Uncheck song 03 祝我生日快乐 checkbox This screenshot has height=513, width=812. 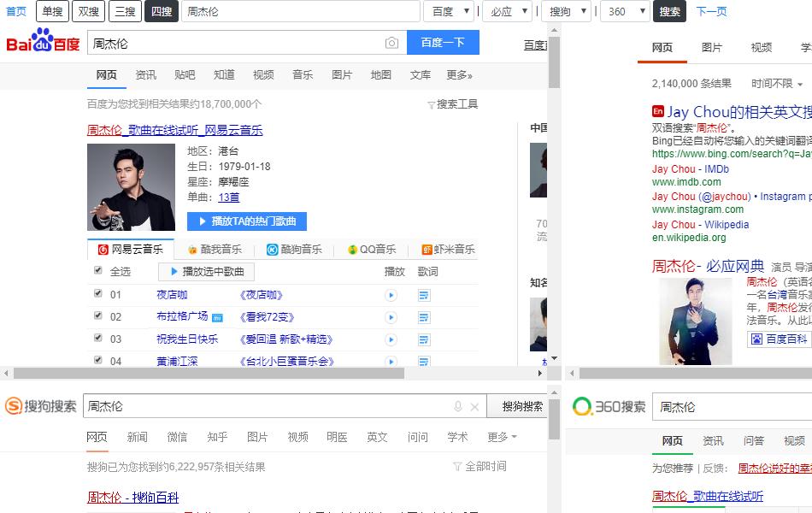pos(98,338)
